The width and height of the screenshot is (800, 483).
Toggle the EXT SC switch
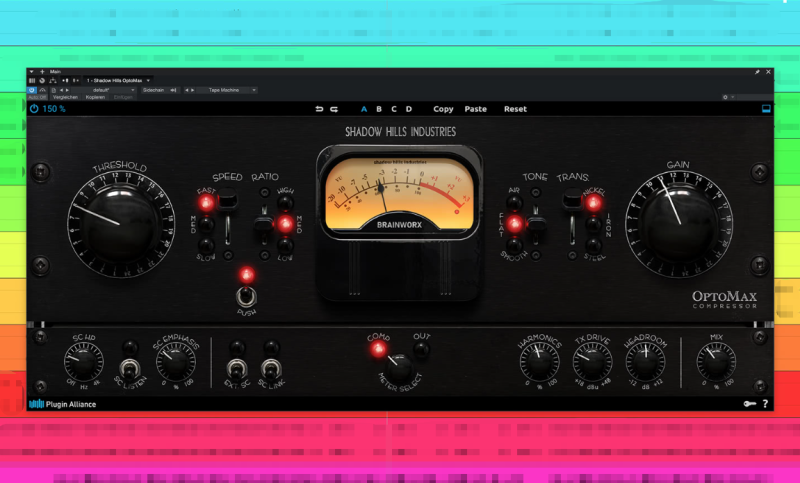237,368
